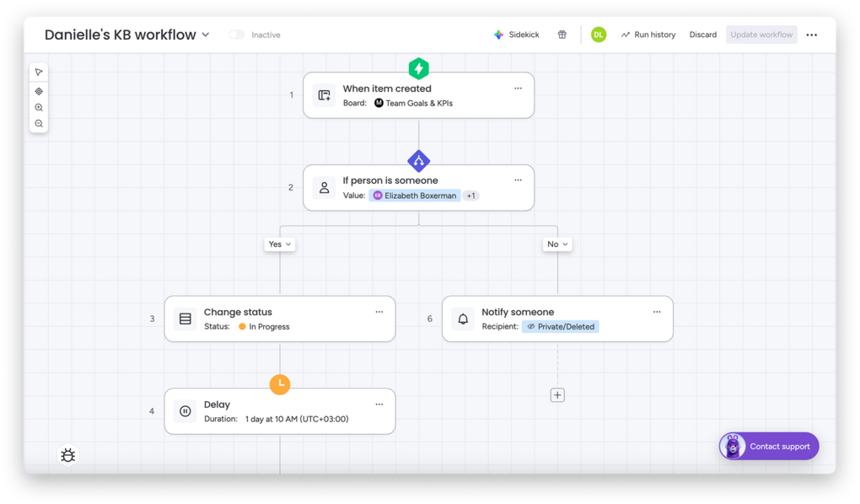Click the item-created board icon in step 1
The height and width of the screenshot is (504, 860).
click(x=324, y=95)
